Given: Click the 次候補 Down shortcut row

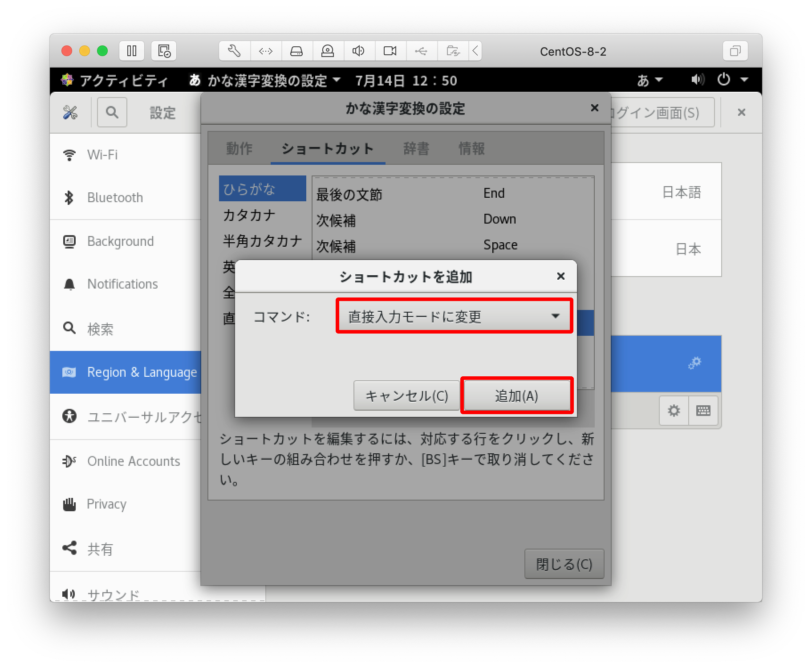Looking at the screenshot, I should click(453, 220).
